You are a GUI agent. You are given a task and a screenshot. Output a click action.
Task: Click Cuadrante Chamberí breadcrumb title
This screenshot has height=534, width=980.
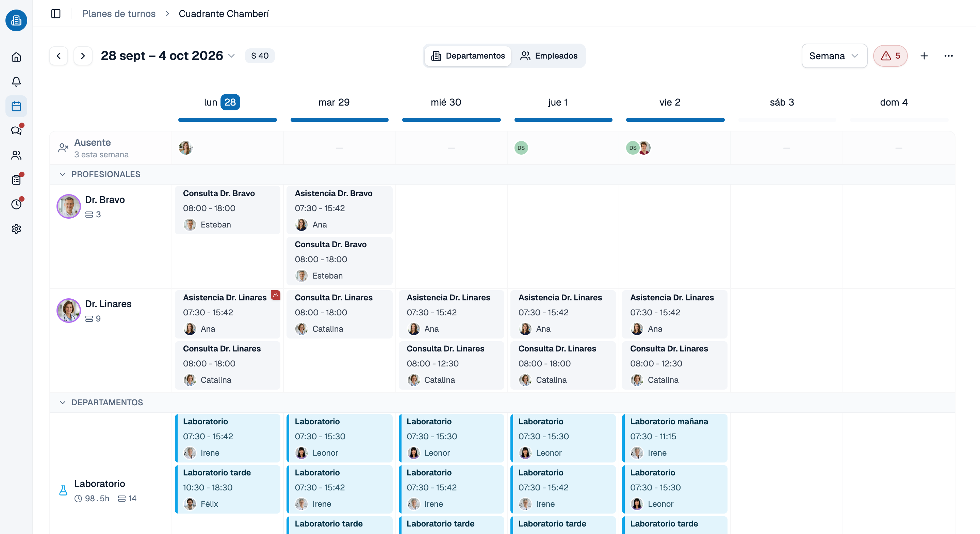click(224, 14)
